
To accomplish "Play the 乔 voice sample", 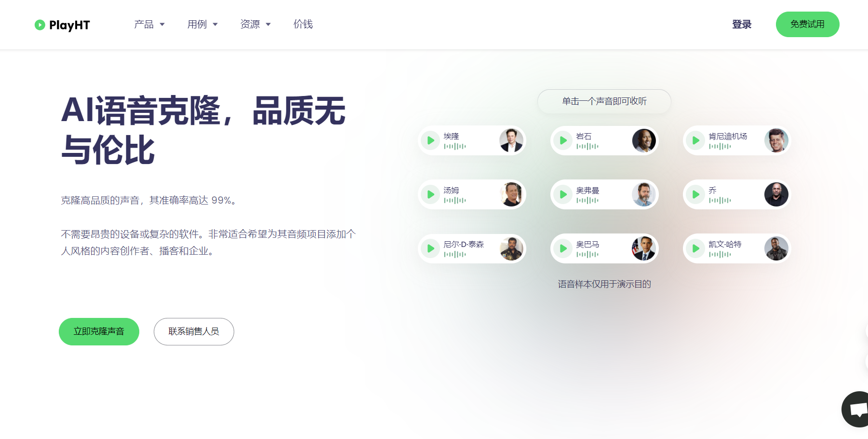I will point(695,194).
